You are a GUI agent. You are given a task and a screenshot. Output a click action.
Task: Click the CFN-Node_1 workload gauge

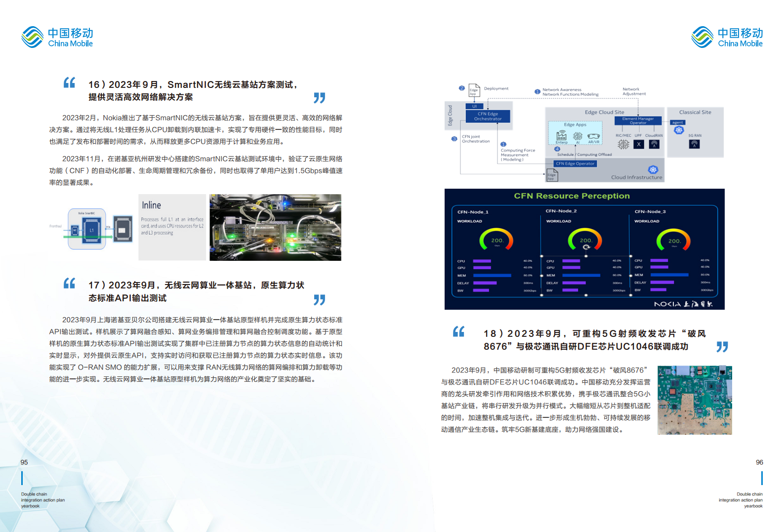(x=496, y=239)
